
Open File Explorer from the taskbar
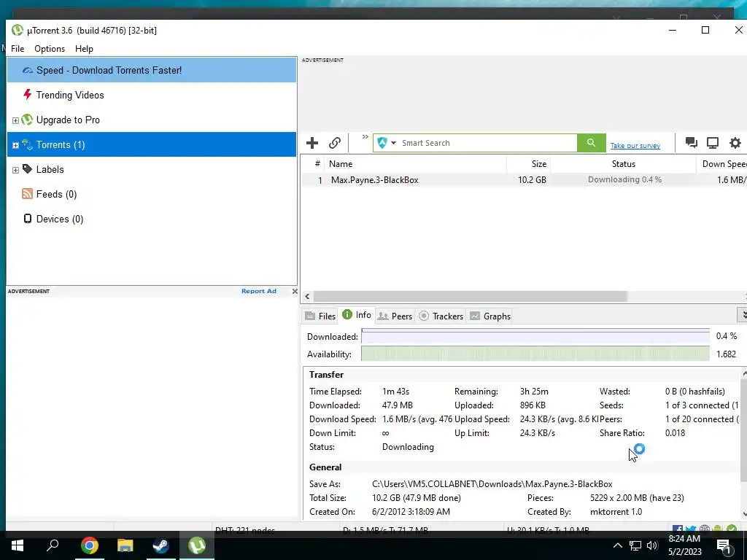[125, 545]
